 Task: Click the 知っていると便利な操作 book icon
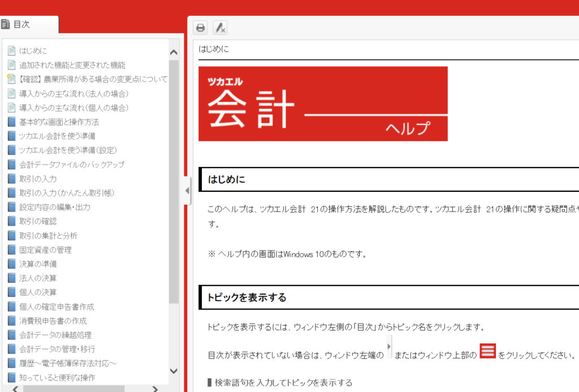(12, 377)
